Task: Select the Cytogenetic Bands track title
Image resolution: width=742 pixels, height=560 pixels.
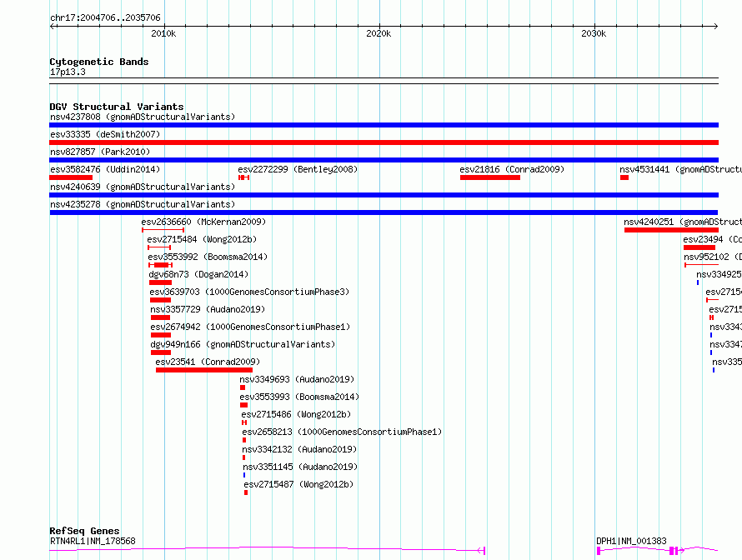Action: click(99, 62)
